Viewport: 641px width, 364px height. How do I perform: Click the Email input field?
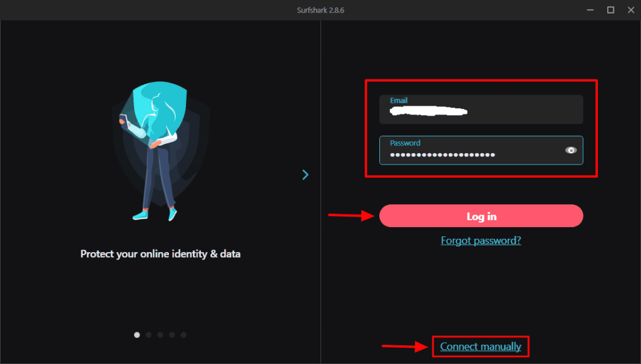coord(481,109)
